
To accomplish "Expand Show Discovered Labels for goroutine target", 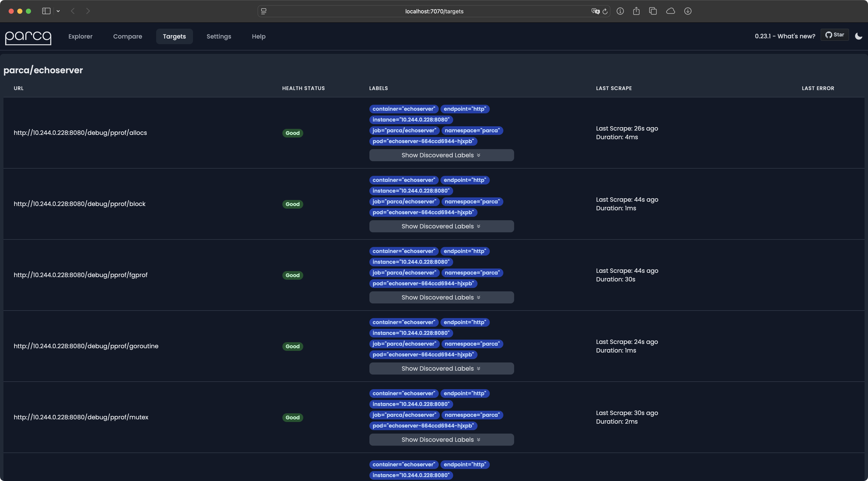I will [x=441, y=369].
